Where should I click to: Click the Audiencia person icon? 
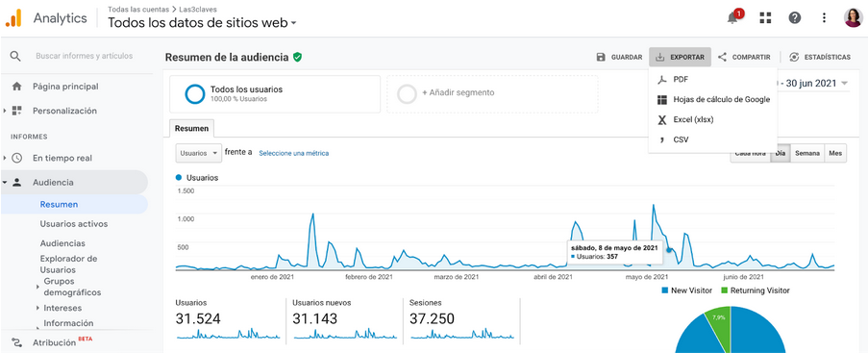pos(16,183)
